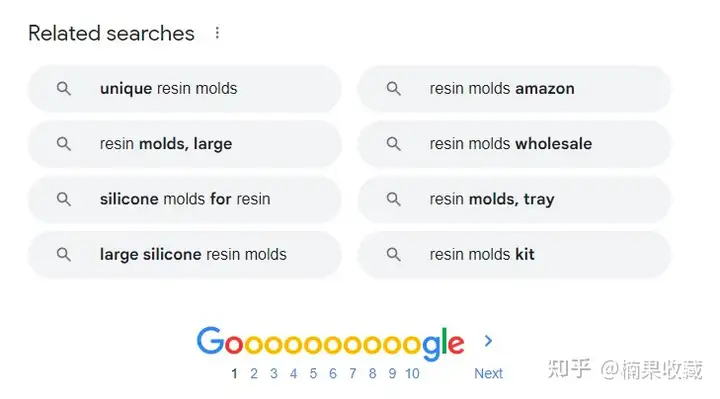The image size is (720, 399).
Task: Click the next-page chevron arrow beside Google logo
Action: (488, 341)
